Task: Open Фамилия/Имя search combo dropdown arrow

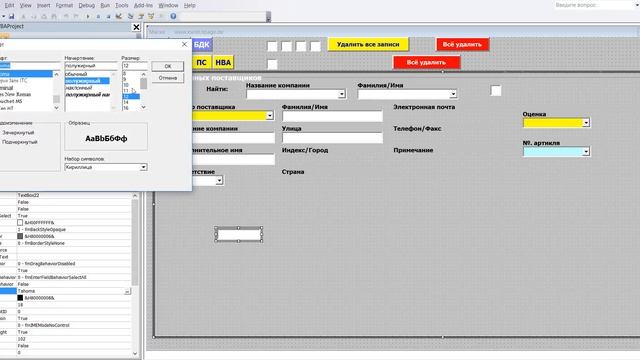Action: pyautogui.click(x=453, y=94)
